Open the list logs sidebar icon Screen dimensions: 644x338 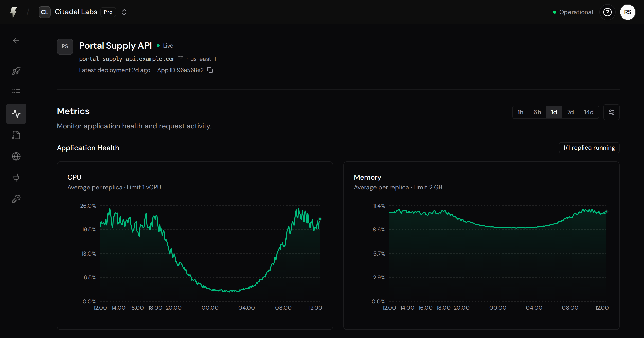click(16, 92)
